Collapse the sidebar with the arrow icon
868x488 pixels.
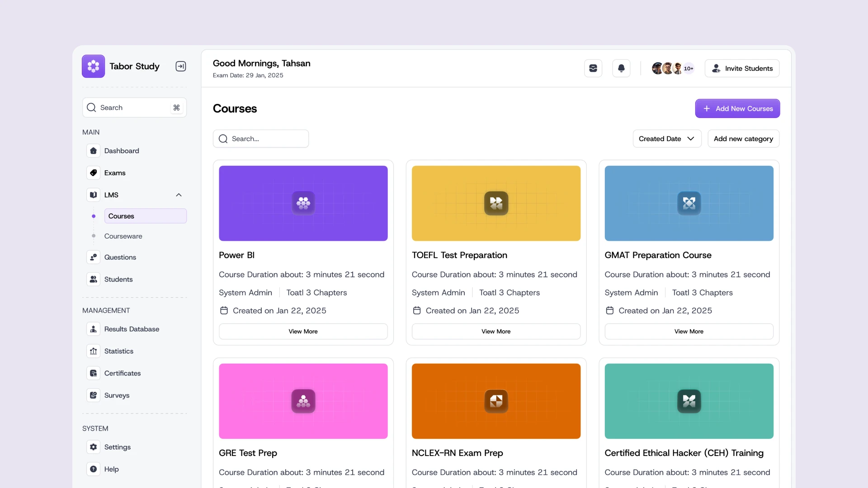(x=181, y=66)
